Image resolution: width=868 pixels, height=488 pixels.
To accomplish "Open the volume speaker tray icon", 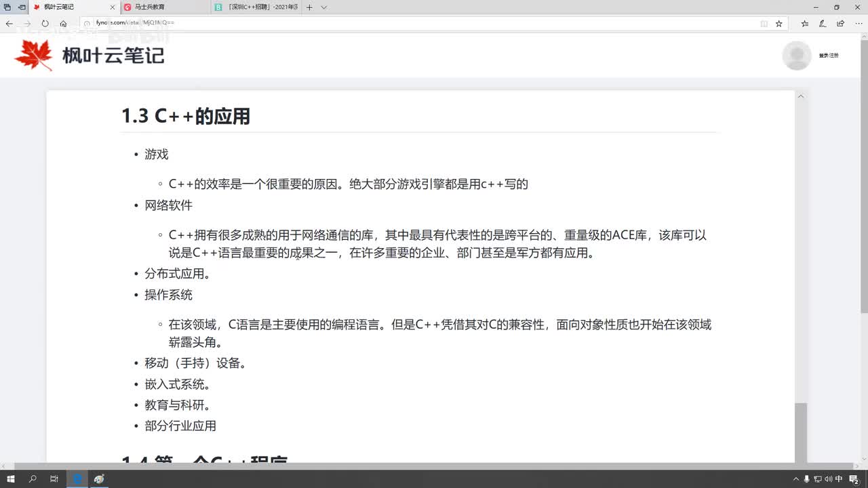I will [829, 479].
